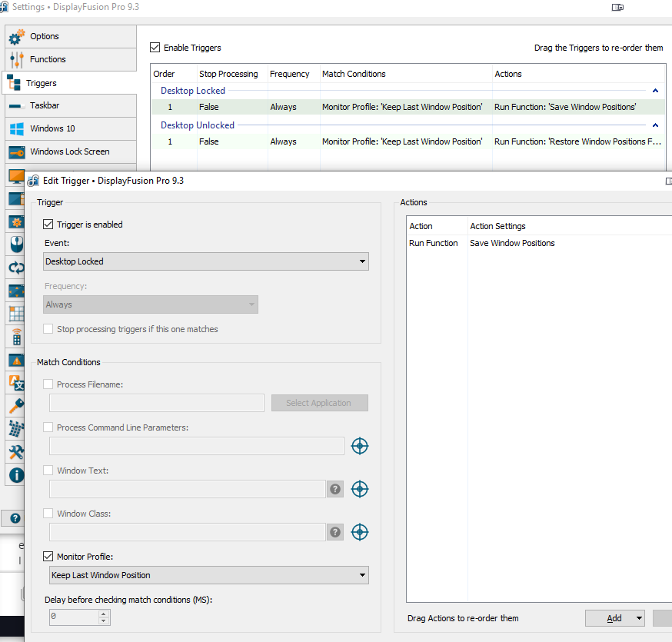The height and width of the screenshot is (642, 672).
Task: Toggle Trigger is enabled checkbox
Action: pos(48,225)
